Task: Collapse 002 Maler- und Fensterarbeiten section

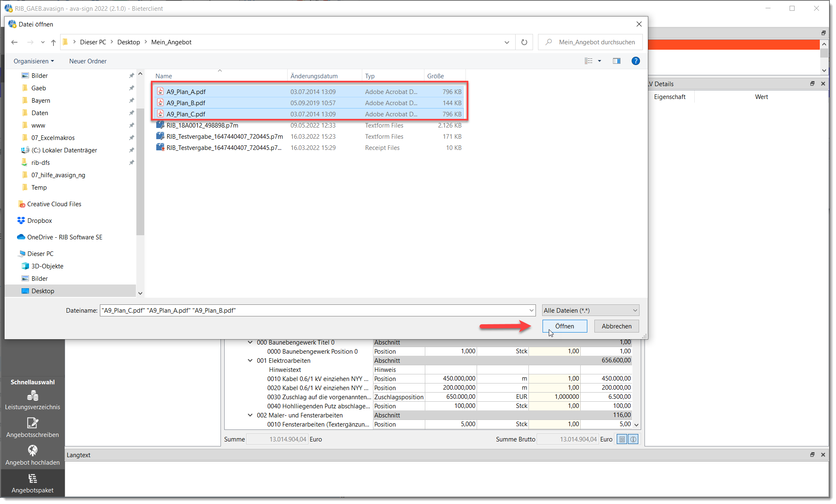Action: tap(250, 415)
